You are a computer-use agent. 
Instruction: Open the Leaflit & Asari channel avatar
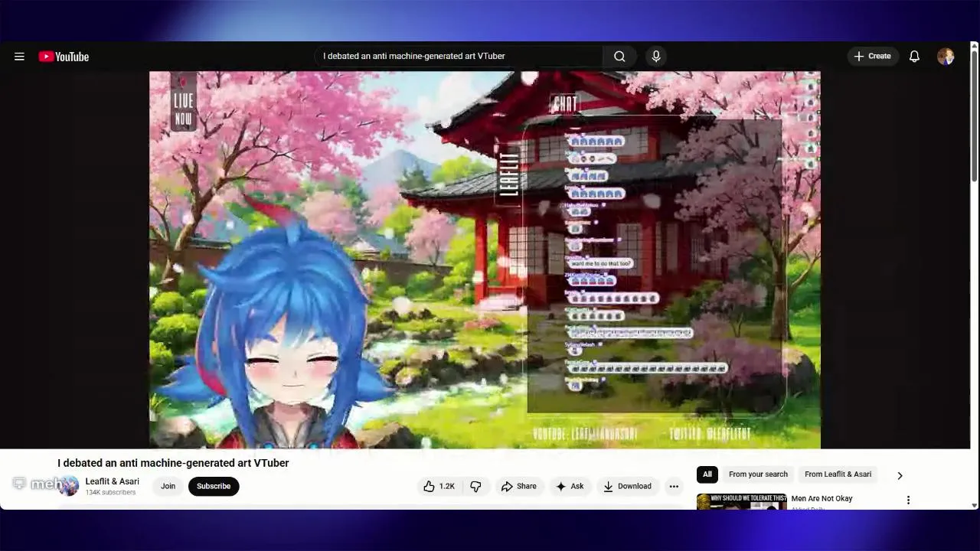69,486
